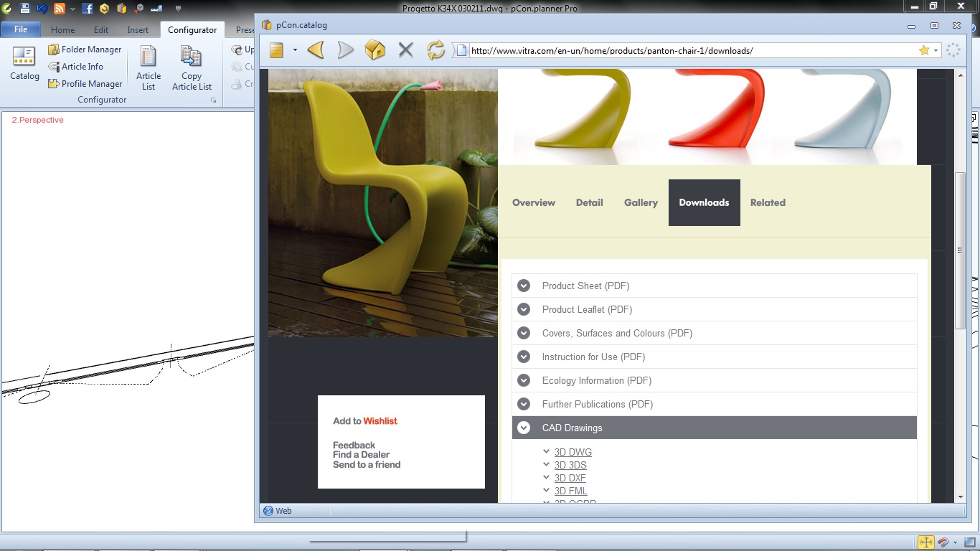This screenshot has width=980, height=551.
Task: Click the 3D DXF download link
Action: pyautogui.click(x=570, y=478)
